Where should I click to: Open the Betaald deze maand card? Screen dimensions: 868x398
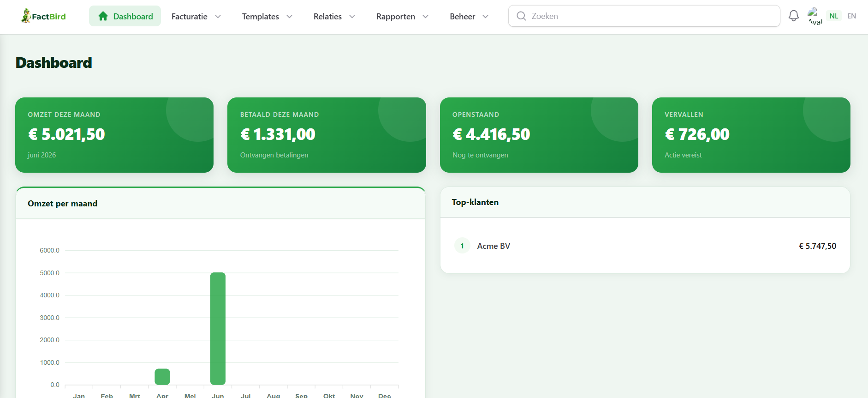click(x=327, y=135)
